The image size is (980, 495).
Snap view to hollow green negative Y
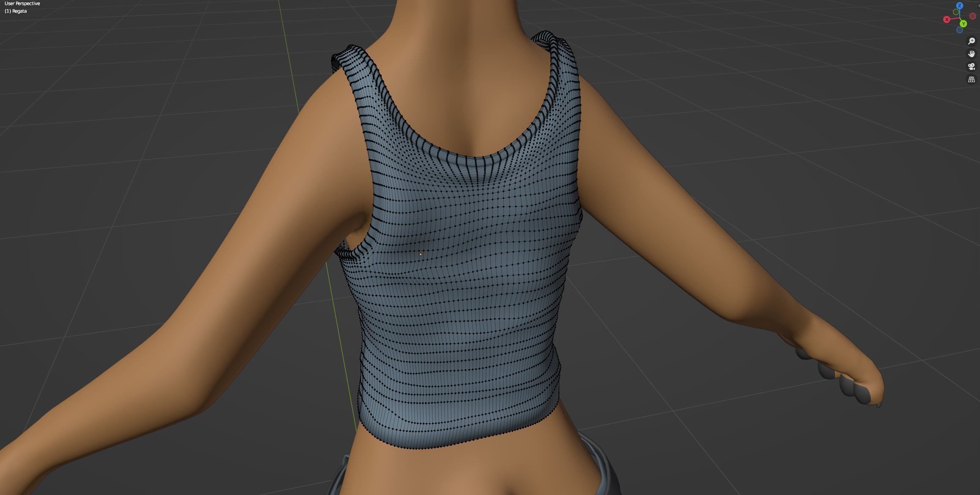(x=956, y=12)
